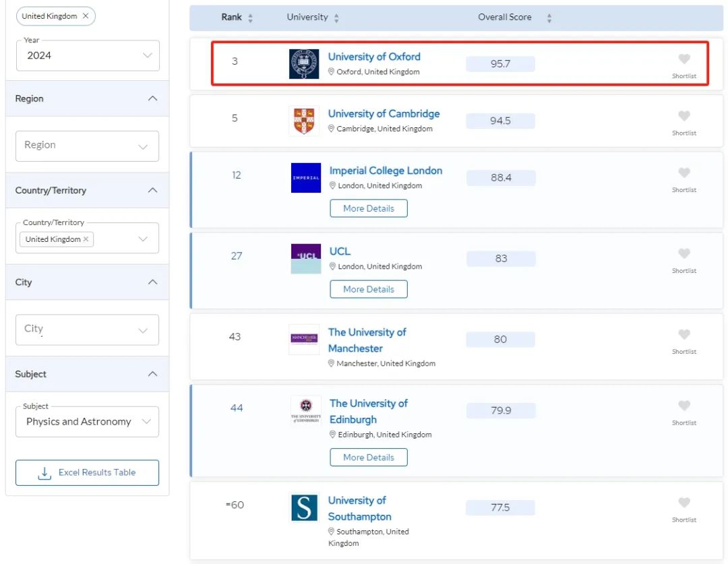Open The University of Manchester link
Image resolution: width=728 pixels, height=564 pixels.
367,340
